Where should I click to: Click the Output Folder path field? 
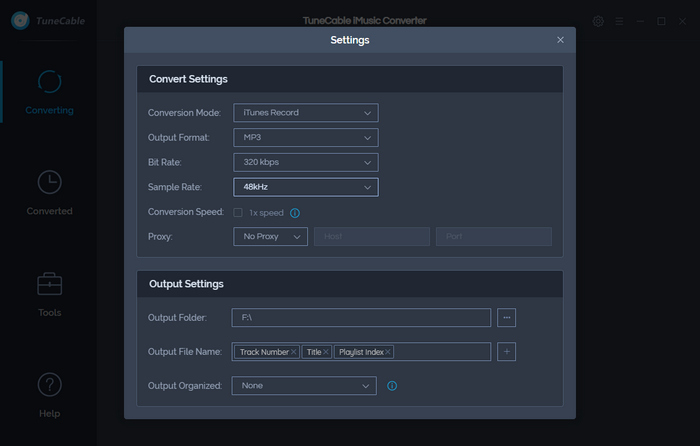(361, 317)
